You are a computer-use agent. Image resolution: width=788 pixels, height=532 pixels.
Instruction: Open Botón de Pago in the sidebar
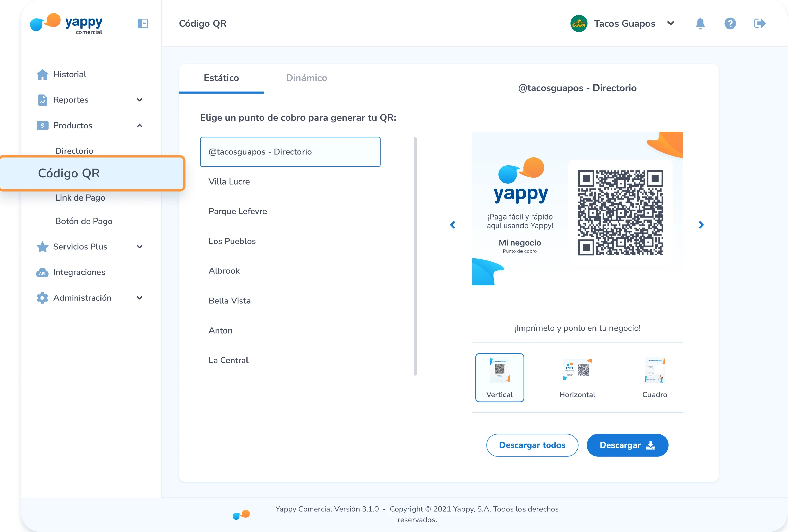(x=84, y=221)
